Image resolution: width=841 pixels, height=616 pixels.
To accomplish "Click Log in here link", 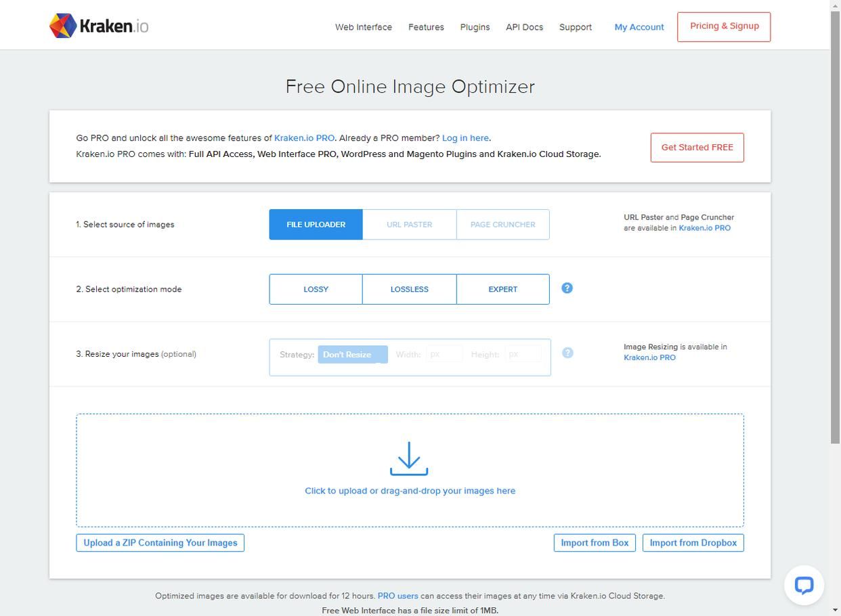I will 465,138.
